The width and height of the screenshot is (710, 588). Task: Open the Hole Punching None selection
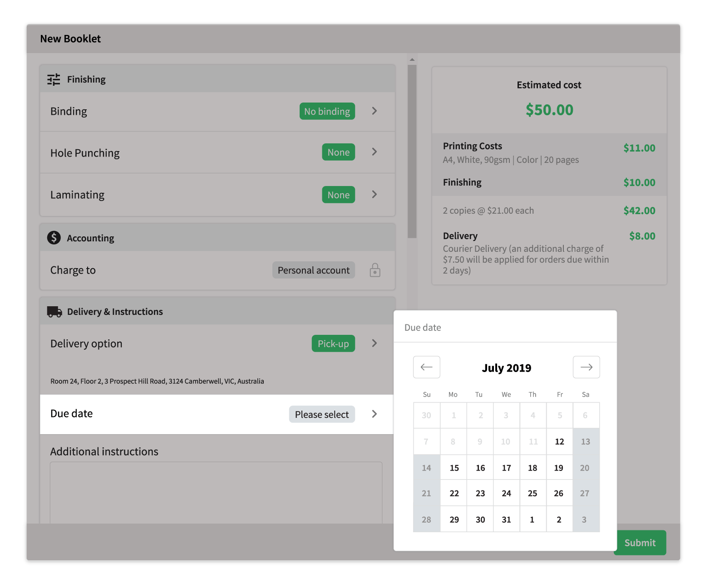click(x=339, y=152)
